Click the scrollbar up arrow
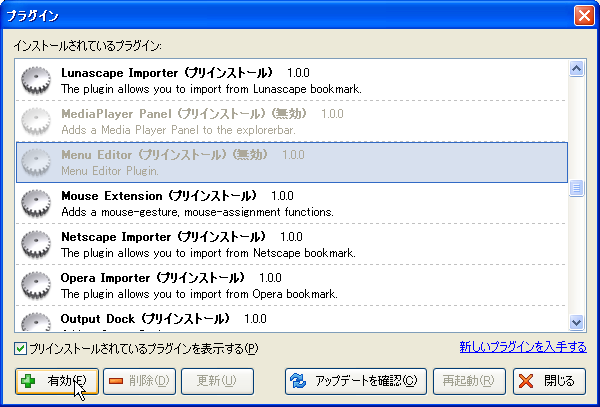The image size is (600, 407). tap(576, 68)
